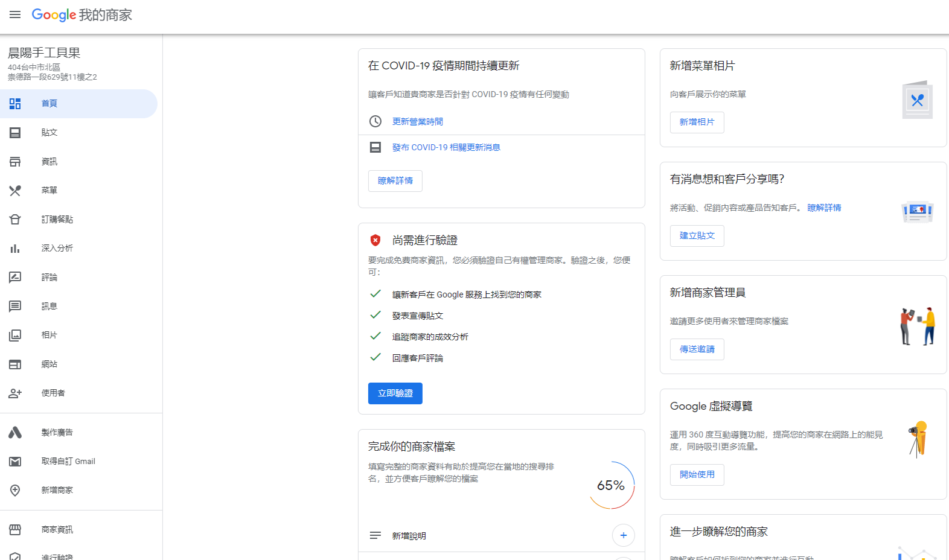Click 追蹤商家的成效分析 checklist item
Image resolution: width=949 pixels, height=560 pixels.
point(430,337)
